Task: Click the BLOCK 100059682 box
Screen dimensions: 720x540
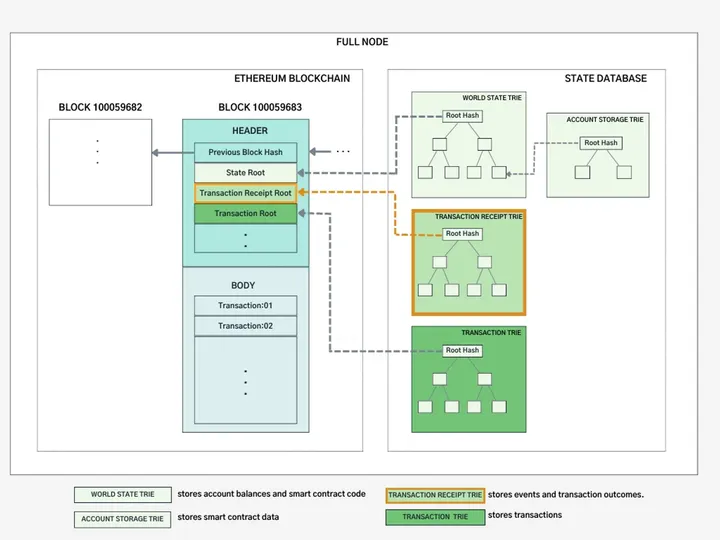Action: (101, 162)
